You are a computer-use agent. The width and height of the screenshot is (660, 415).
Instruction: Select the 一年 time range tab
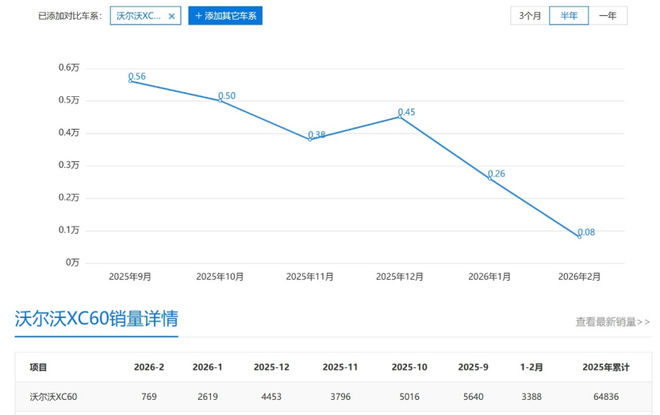tap(608, 16)
